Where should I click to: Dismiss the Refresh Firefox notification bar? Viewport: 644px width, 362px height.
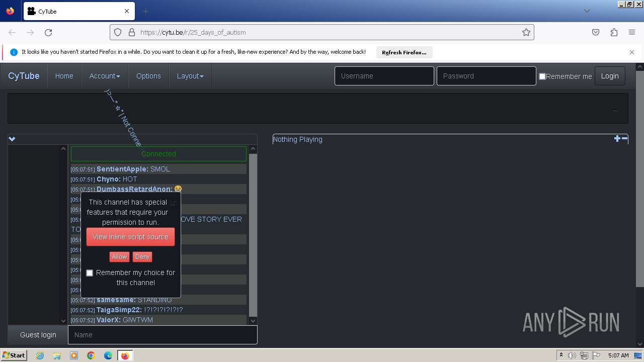[632, 52]
